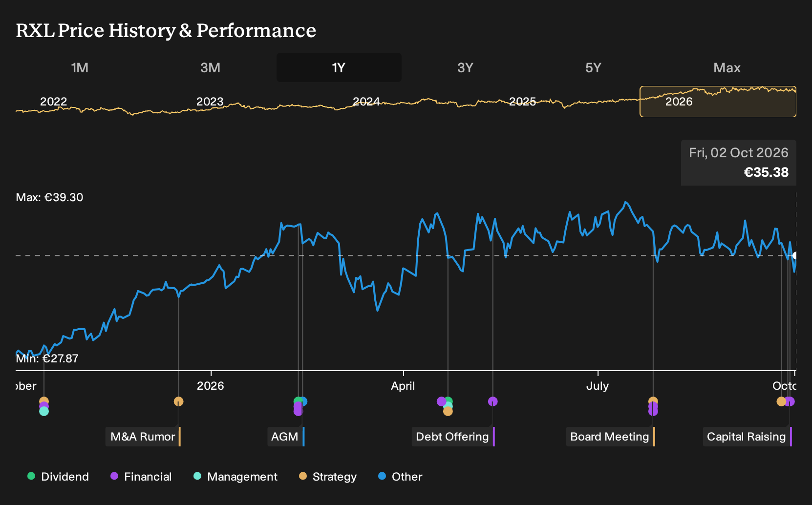The width and height of the screenshot is (812, 505).
Task: Toggle the Dividend legend filter
Action: point(58,477)
